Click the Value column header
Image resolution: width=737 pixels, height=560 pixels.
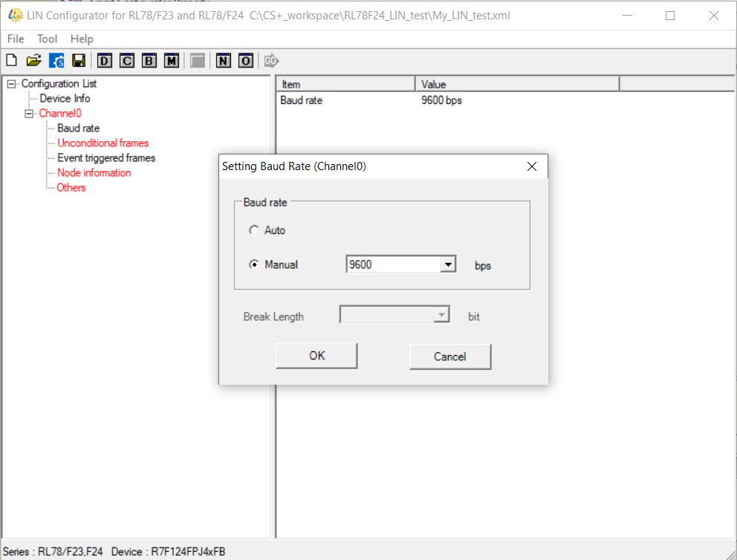coord(518,84)
